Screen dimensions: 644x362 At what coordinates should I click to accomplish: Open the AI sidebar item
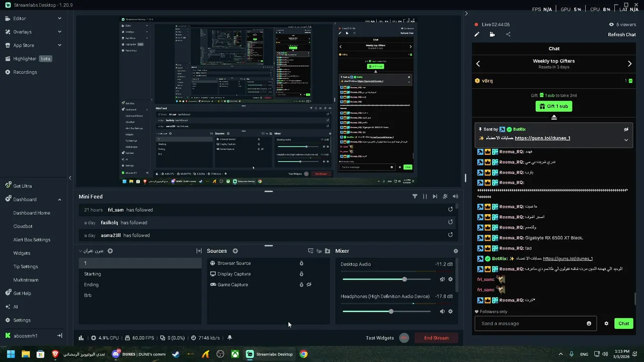coord(12,307)
